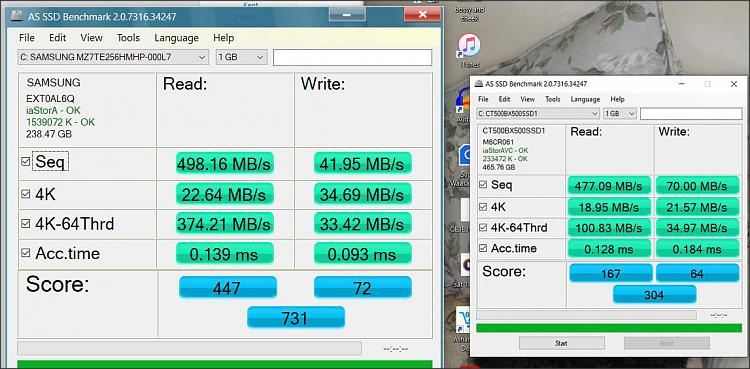Click the grey progress bar in CT500BX500SSD1 window
The image size is (750, 369).
[586, 315]
